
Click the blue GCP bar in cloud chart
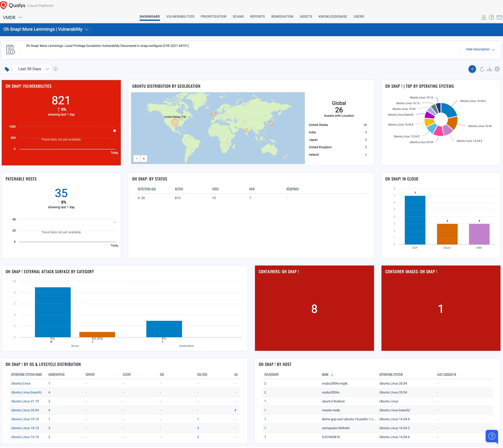point(415,220)
